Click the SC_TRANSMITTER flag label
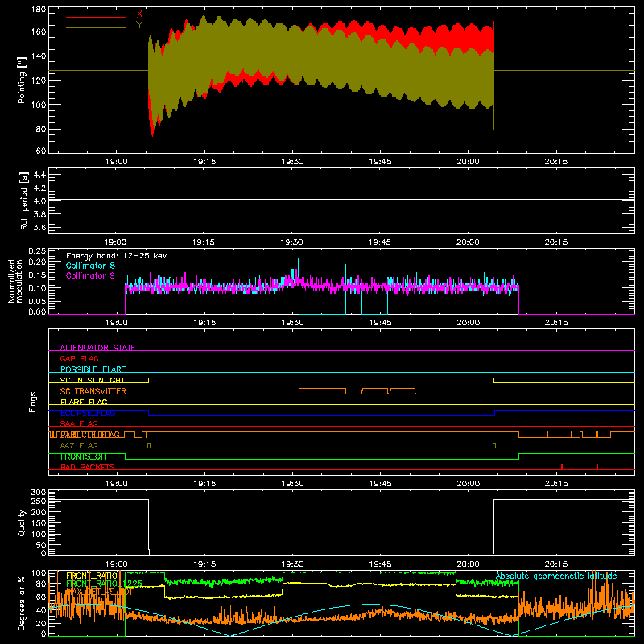Viewport: 644px width, 644px height. [93, 391]
